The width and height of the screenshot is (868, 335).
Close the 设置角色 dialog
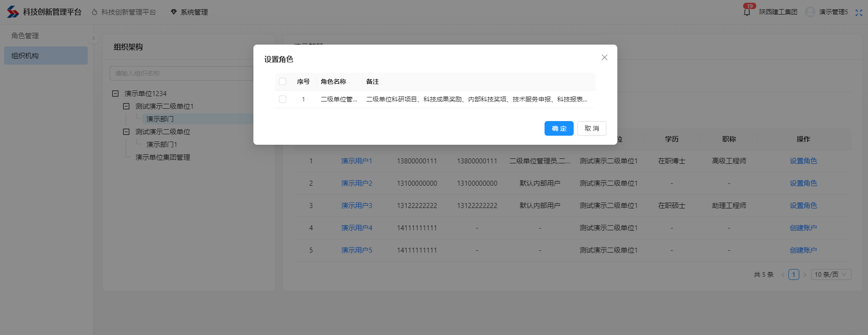pos(604,57)
